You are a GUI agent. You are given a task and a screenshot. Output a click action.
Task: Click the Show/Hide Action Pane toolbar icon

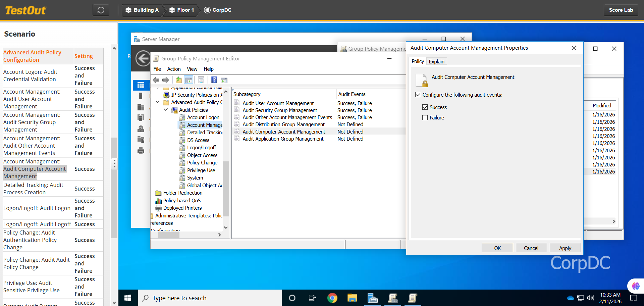coord(224,80)
